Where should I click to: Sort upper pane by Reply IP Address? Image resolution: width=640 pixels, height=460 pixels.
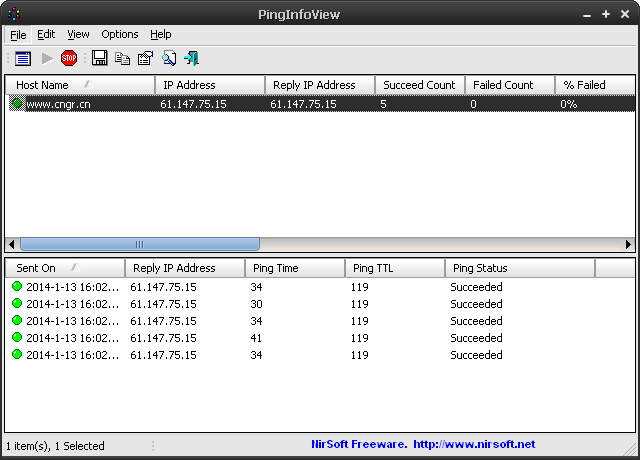pos(320,85)
